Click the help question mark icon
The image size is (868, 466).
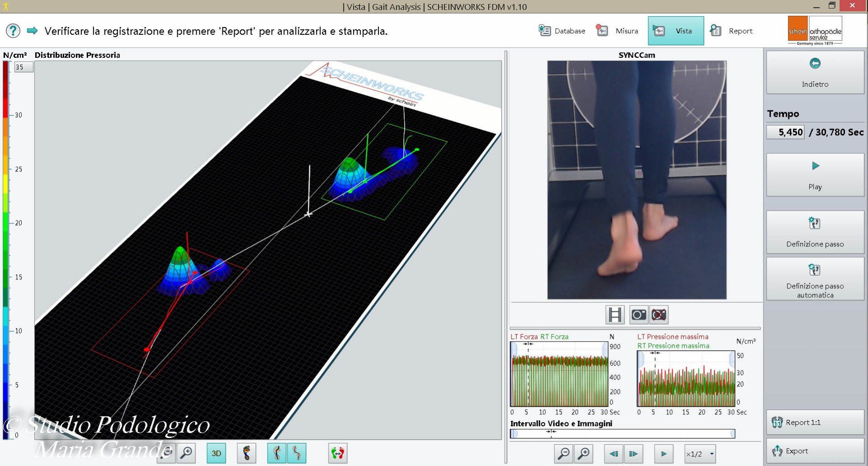(13, 31)
